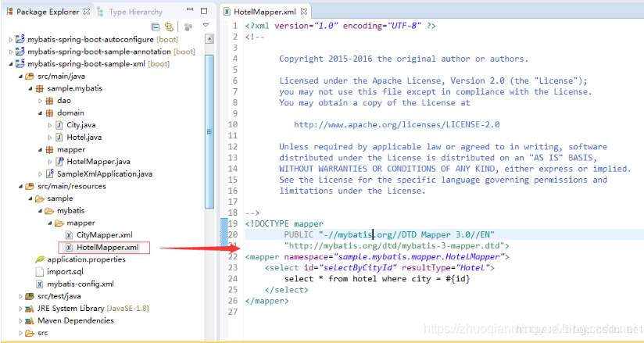Expand the mybatis-spring-boot-autoconfigure project
Screen dimensions: 644x343
coord(11,40)
